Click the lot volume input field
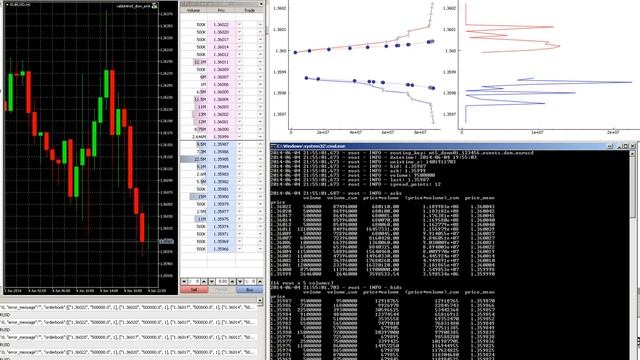Screen dimensions: 640x360 point(222,282)
